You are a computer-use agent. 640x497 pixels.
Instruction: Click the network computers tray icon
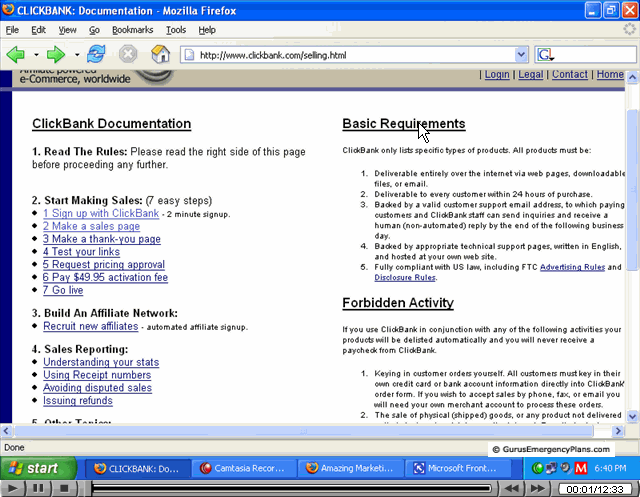(x=551, y=468)
